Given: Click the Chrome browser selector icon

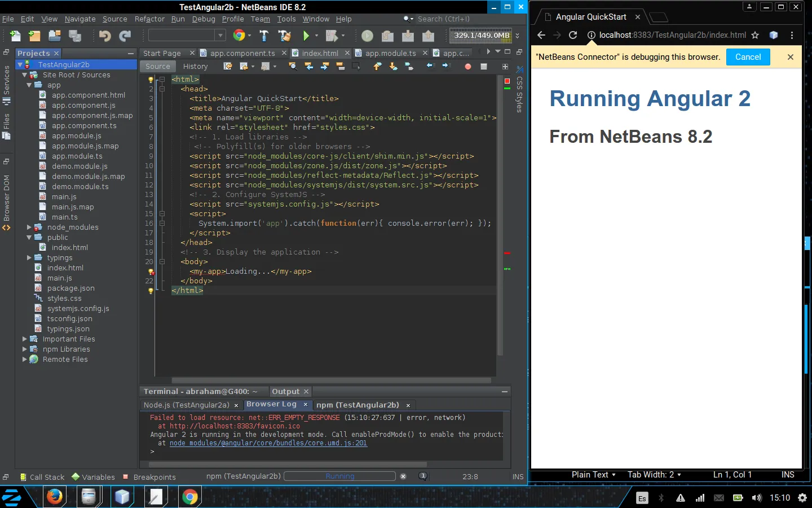Looking at the screenshot, I should pos(239,36).
